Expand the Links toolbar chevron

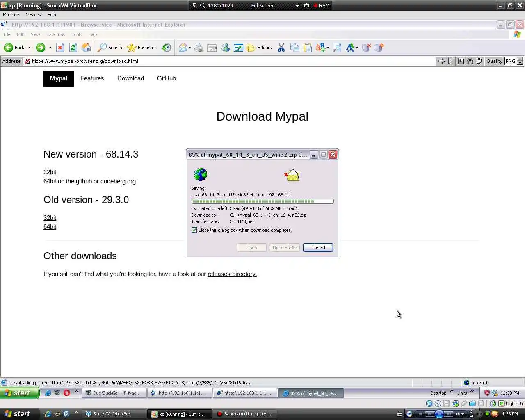click(472, 391)
